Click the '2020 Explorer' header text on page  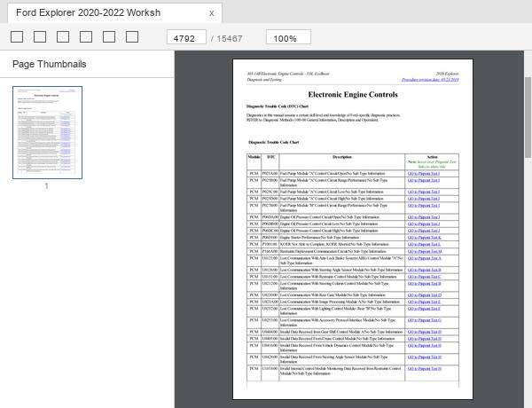[x=447, y=74]
